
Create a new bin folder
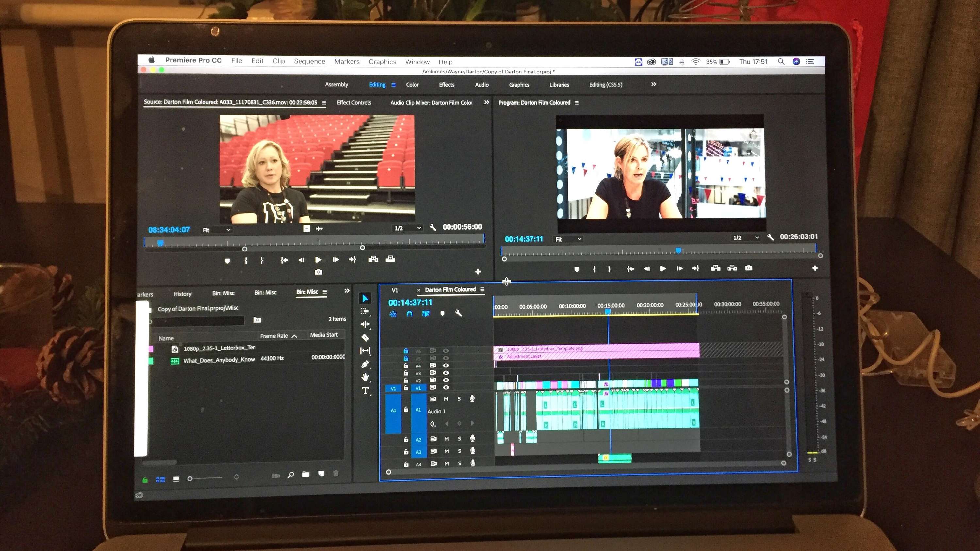tap(305, 474)
